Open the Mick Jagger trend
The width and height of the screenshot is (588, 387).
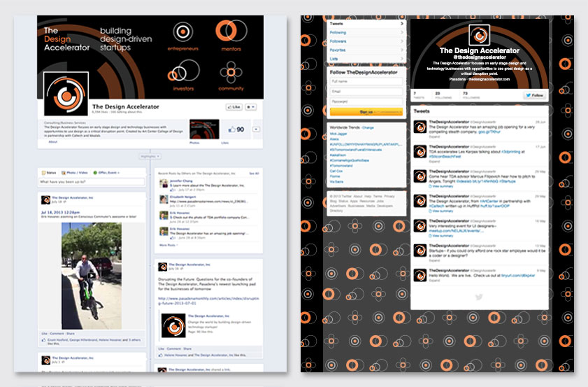[338, 134]
